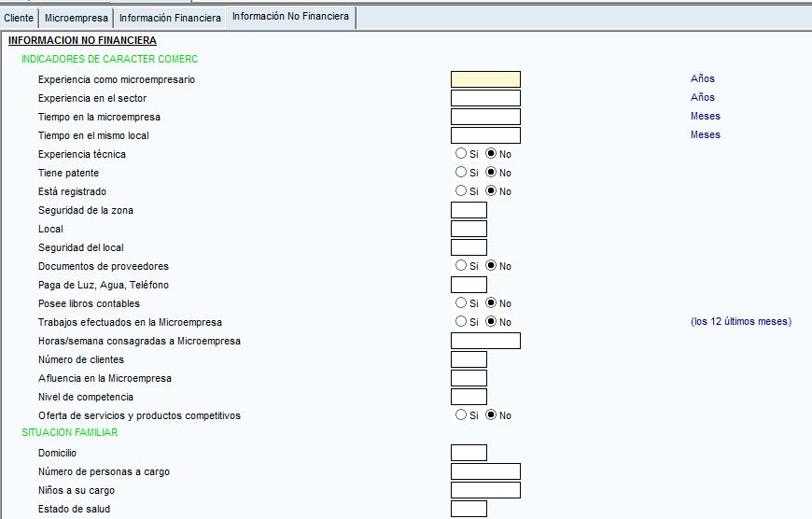812x519 pixels.
Task: Select Si for Experiencia técnica
Action: pos(461,154)
